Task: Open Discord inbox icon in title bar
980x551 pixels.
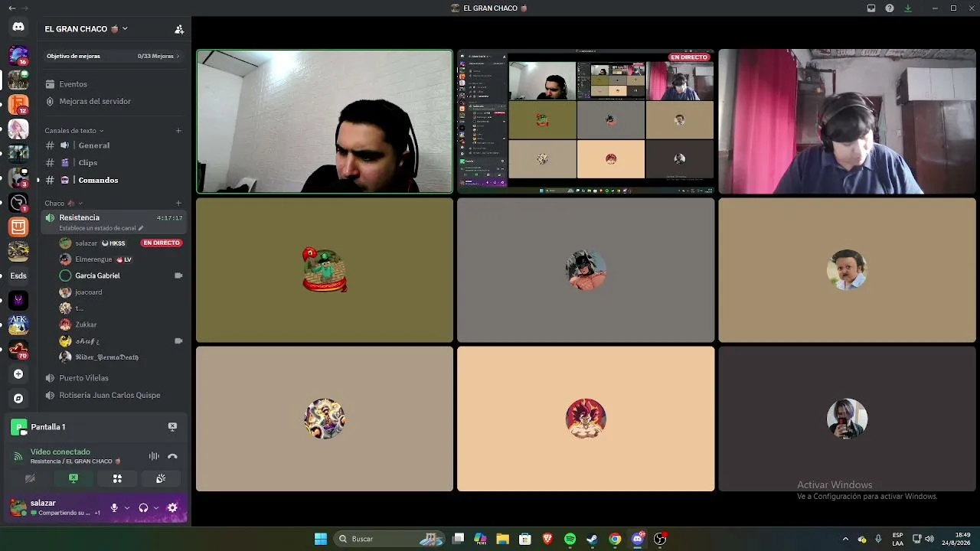Action: click(x=871, y=8)
